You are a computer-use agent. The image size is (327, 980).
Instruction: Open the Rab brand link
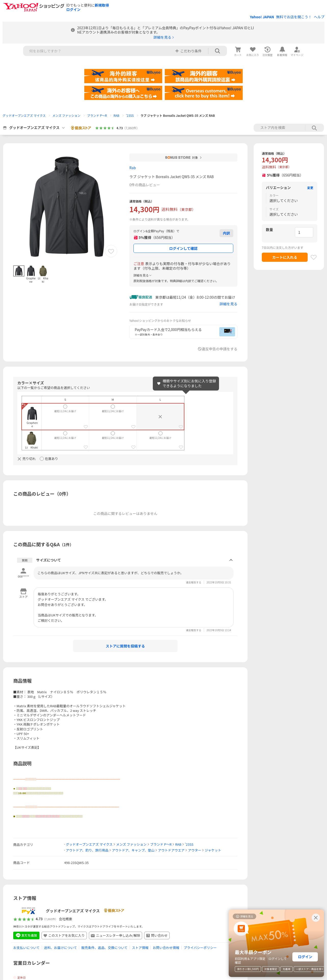[x=132, y=168]
